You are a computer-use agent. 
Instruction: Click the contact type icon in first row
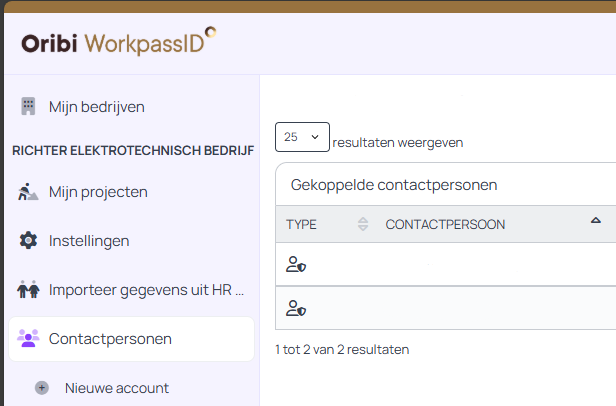tap(295, 265)
